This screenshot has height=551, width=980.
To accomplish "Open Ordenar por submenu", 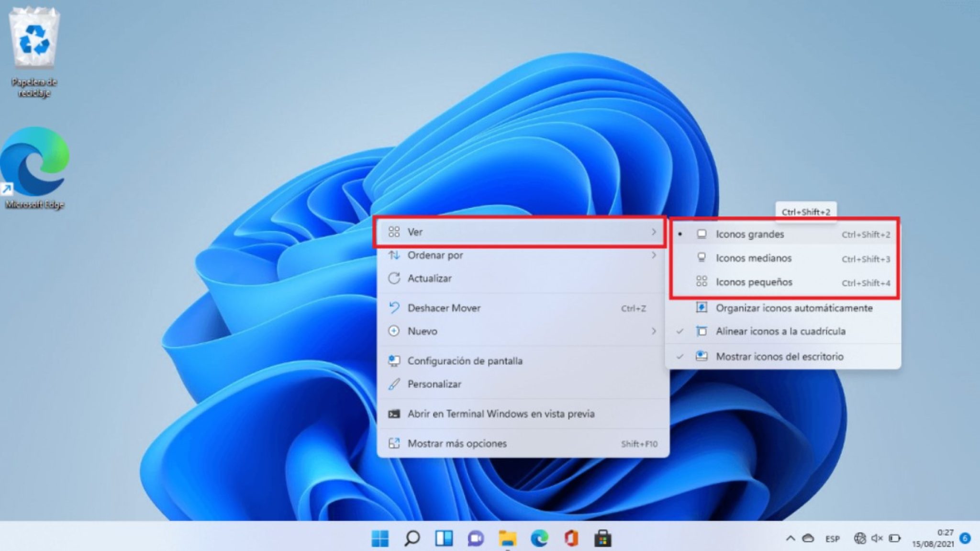I will coord(523,255).
